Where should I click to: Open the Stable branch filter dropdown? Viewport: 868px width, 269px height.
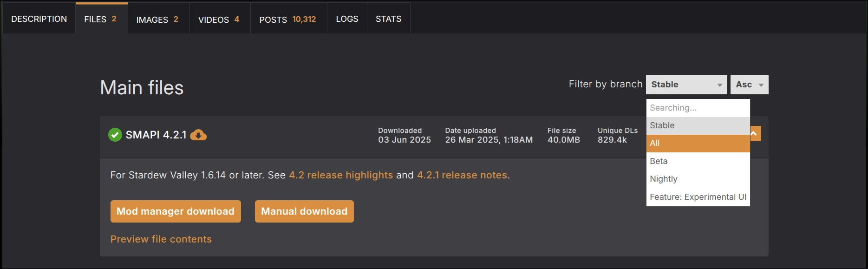click(x=686, y=85)
